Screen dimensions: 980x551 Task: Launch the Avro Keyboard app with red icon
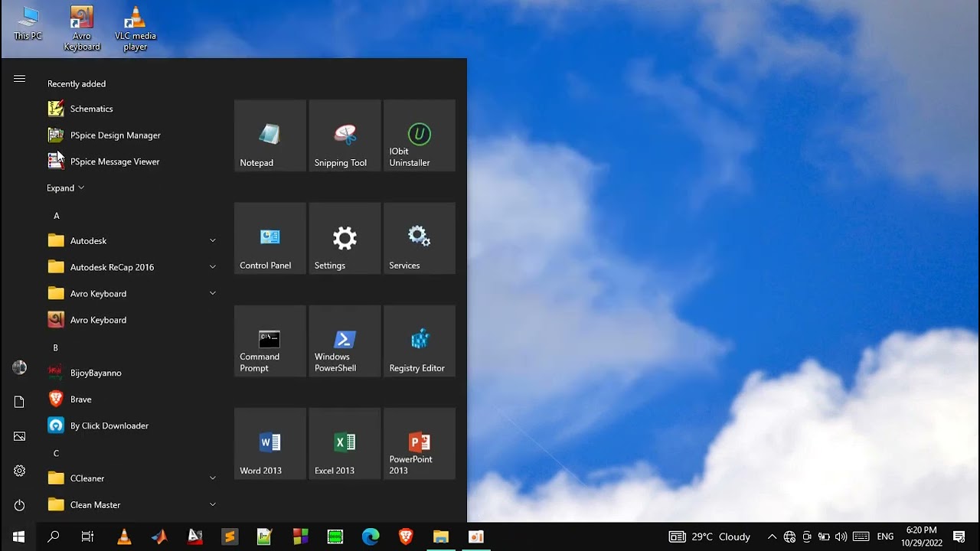coord(133,320)
